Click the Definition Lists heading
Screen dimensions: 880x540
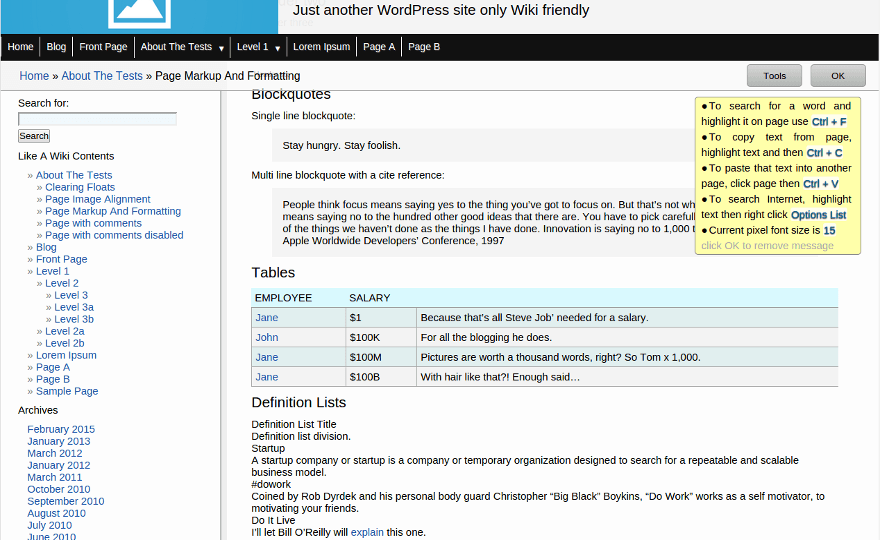click(x=299, y=402)
